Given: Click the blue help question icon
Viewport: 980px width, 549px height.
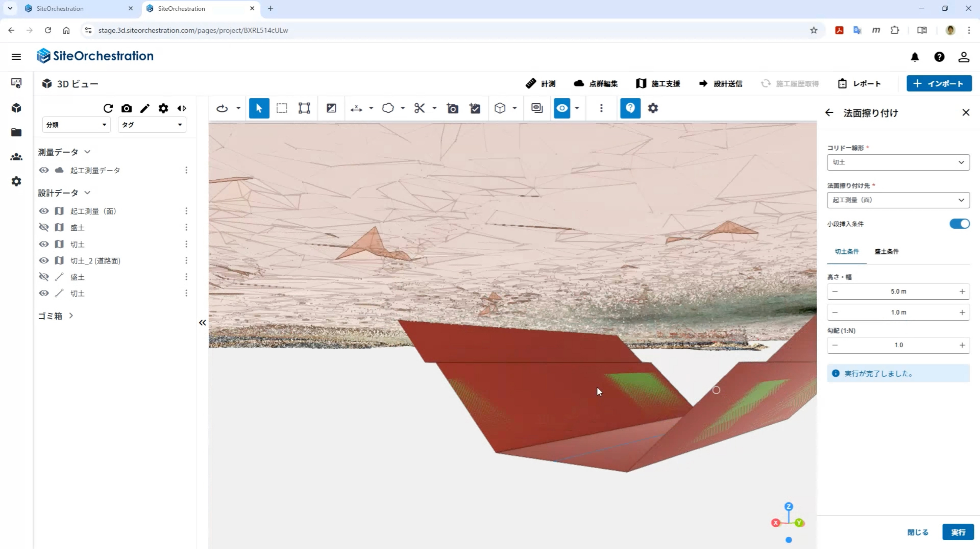Looking at the screenshot, I should pos(630,108).
